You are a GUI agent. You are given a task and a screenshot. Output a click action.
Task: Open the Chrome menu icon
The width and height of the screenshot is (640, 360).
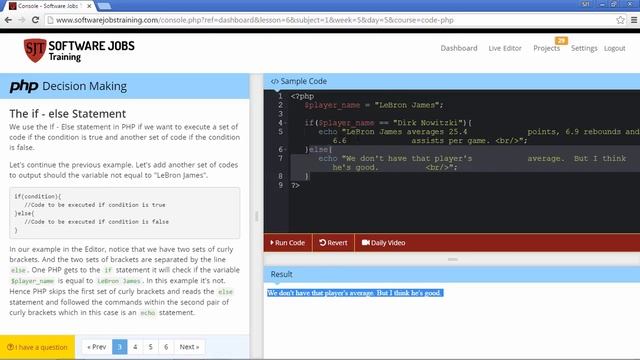[634, 20]
